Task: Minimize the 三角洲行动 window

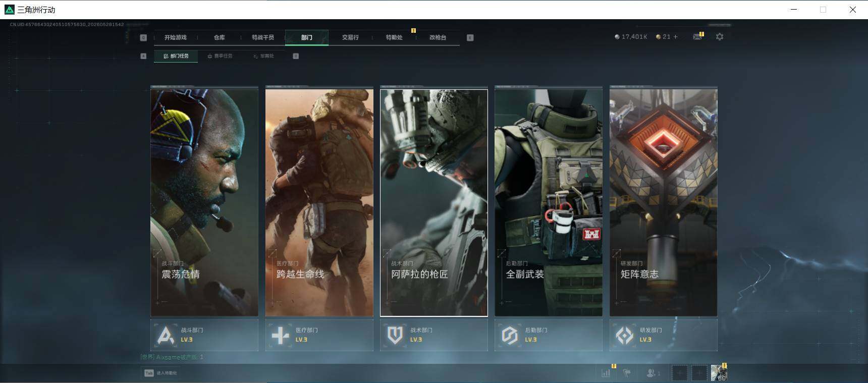Action: click(x=794, y=10)
